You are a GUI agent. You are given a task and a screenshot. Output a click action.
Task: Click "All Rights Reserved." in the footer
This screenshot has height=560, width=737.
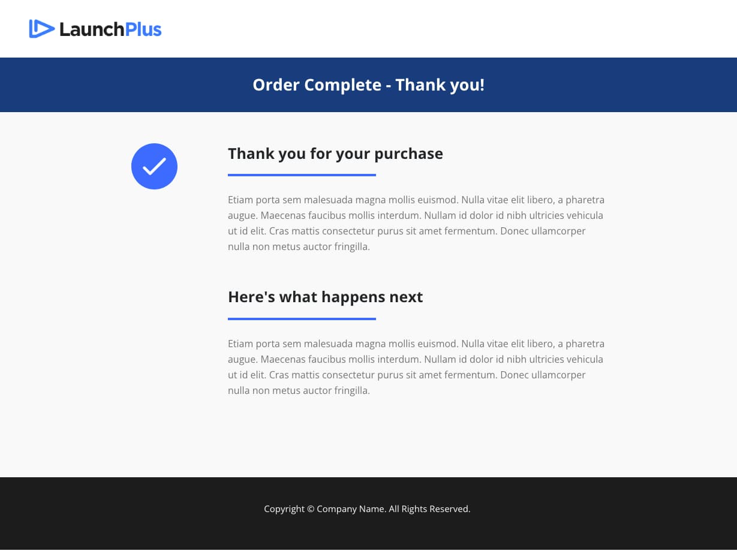click(x=429, y=509)
